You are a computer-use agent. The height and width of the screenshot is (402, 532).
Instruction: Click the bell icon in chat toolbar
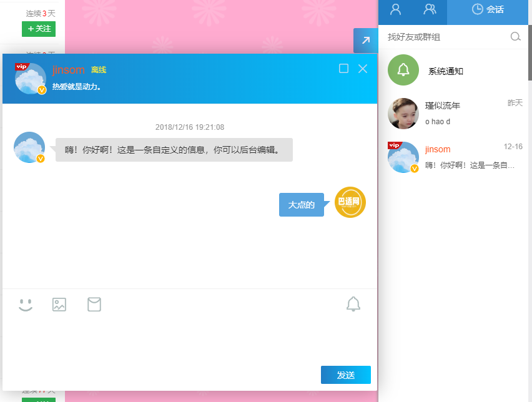coord(353,304)
